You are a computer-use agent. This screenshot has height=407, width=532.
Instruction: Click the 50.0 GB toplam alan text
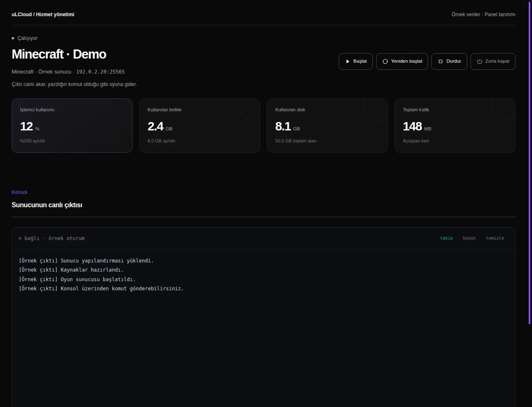[296, 141]
